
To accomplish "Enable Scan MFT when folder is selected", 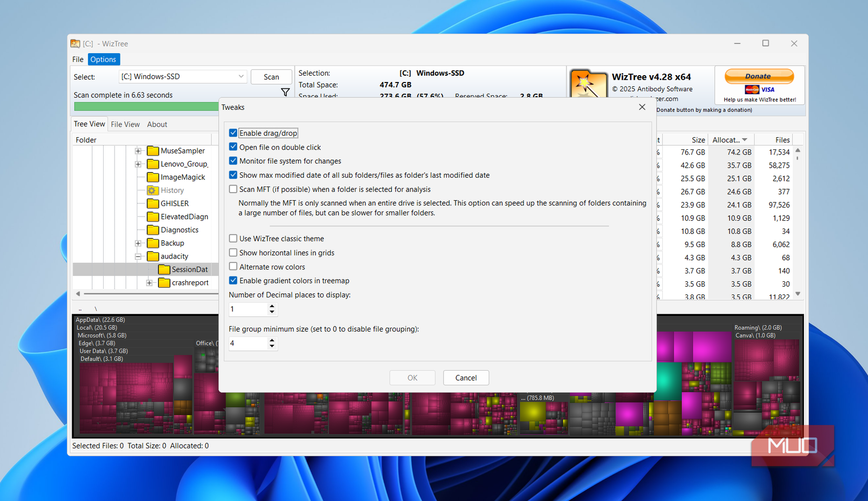I will tap(233, 189).
